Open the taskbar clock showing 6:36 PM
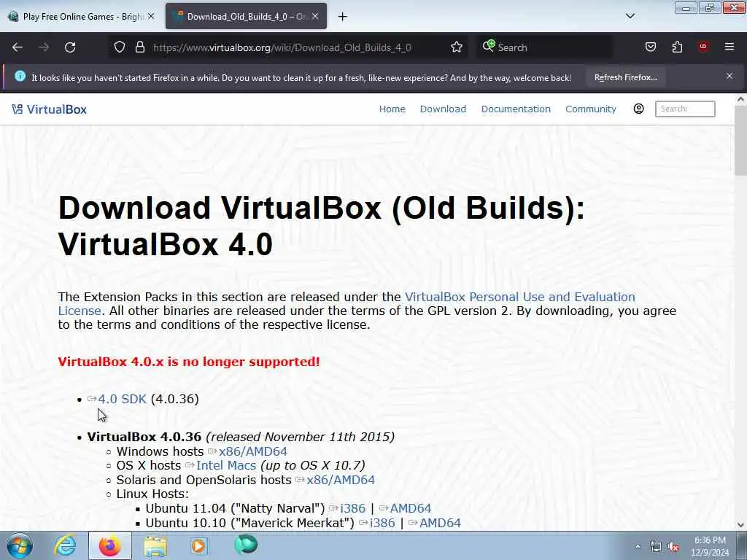The height and width of the screenshot is (560, 747). coord(710,546)
